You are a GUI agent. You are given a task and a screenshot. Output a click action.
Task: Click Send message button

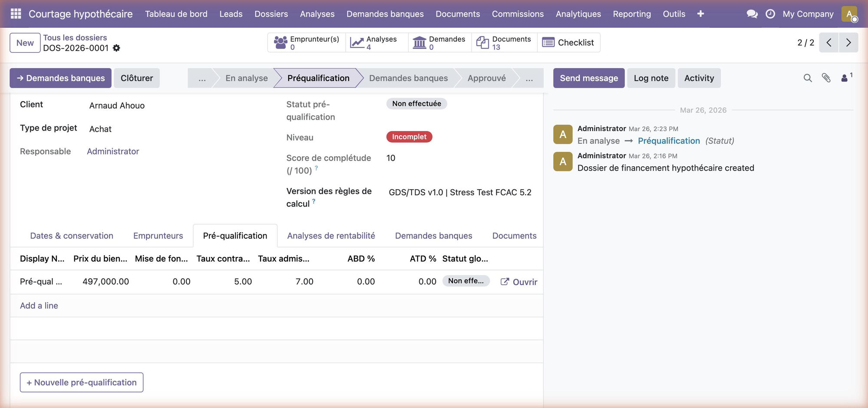click(x=589, y=78)
